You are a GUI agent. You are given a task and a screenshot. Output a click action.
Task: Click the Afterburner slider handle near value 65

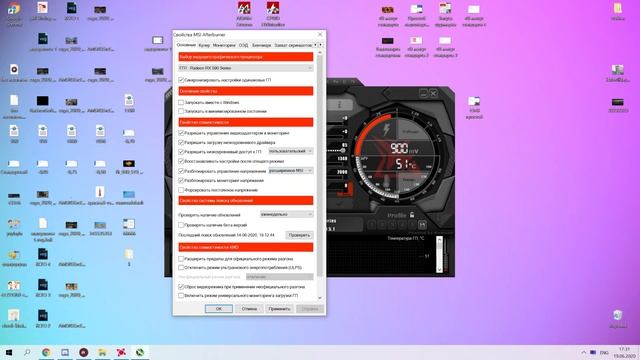pos(342,151)
